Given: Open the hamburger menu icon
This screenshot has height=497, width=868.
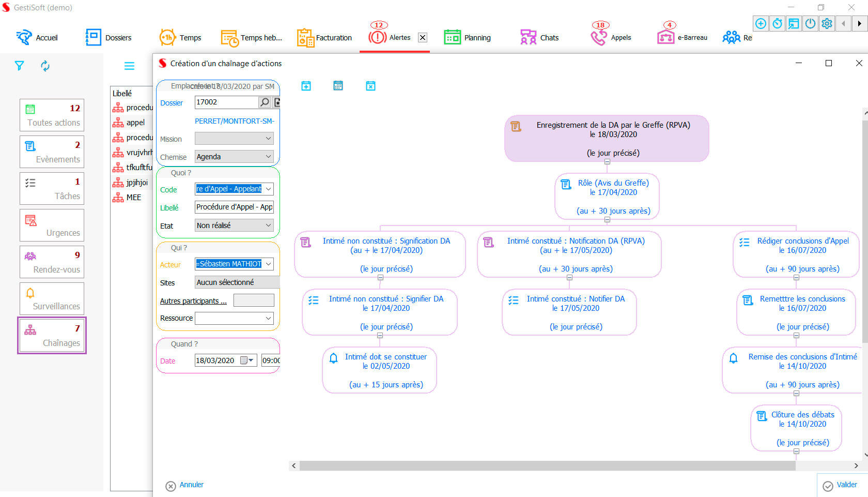Looking at the screenshot, I should point(129,66).
